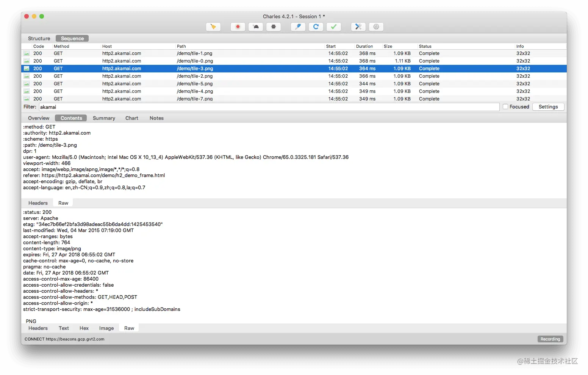Sort by the Status column header
Image resolution: width=588 pixels, height=375 pixels.
[425, 47]
